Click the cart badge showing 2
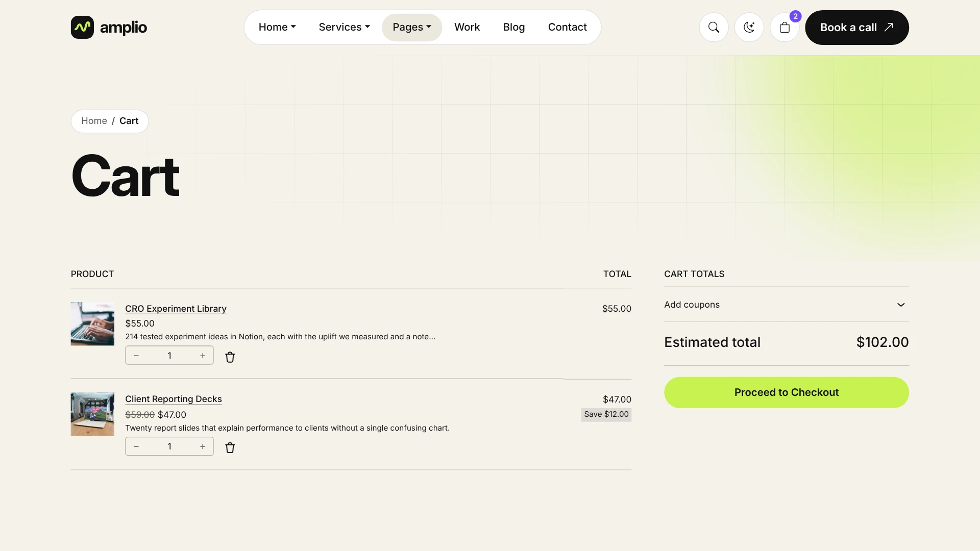 795,16
